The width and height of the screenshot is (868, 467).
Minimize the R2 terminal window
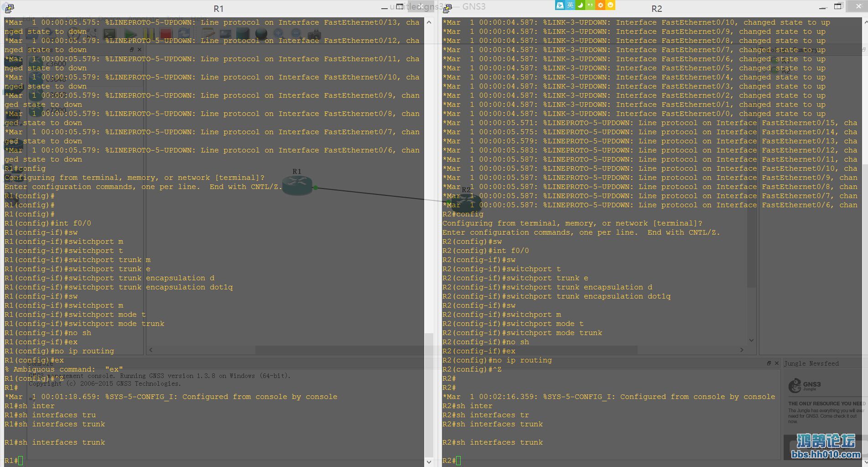tap(822, 8)
